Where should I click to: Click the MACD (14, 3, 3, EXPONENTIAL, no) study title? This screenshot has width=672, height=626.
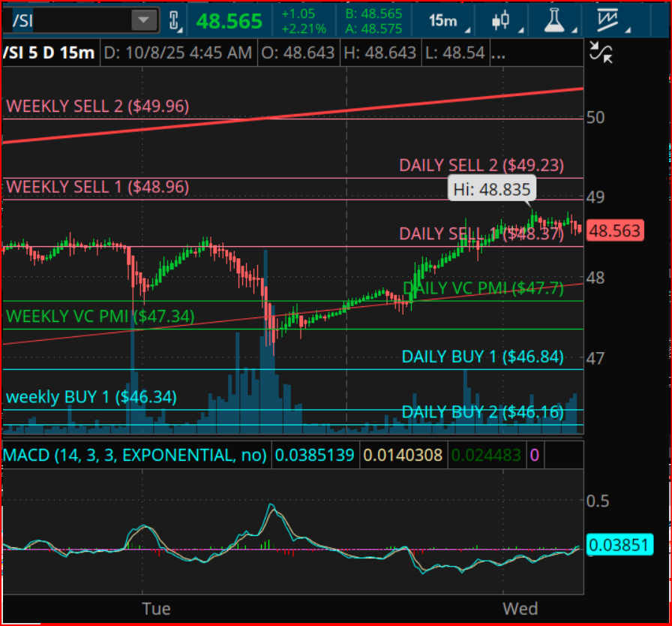135,455
